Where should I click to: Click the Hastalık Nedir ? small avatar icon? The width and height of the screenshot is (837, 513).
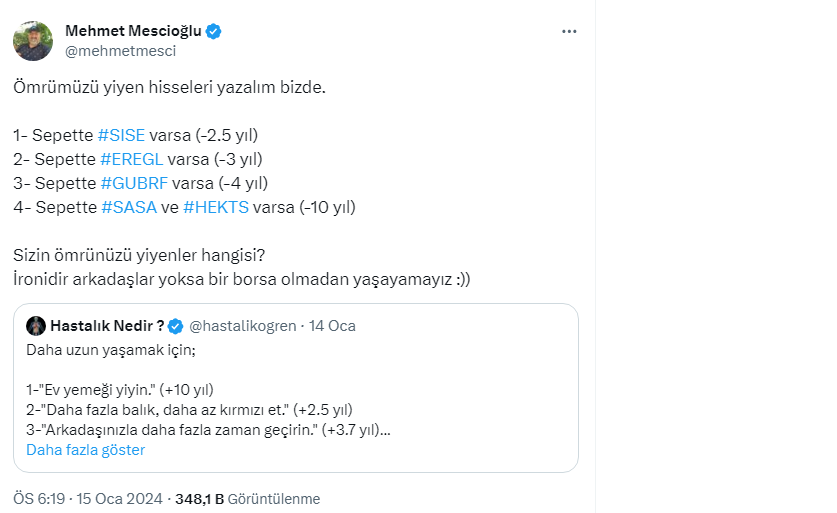click(x=35, y=326)
